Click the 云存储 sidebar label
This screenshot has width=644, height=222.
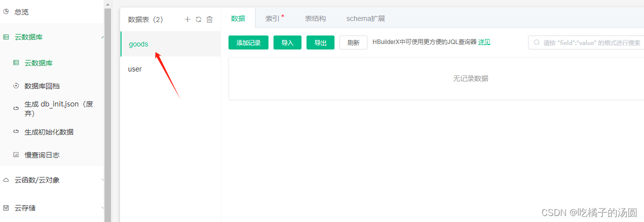pyautogui.click(x=25, y=207)
